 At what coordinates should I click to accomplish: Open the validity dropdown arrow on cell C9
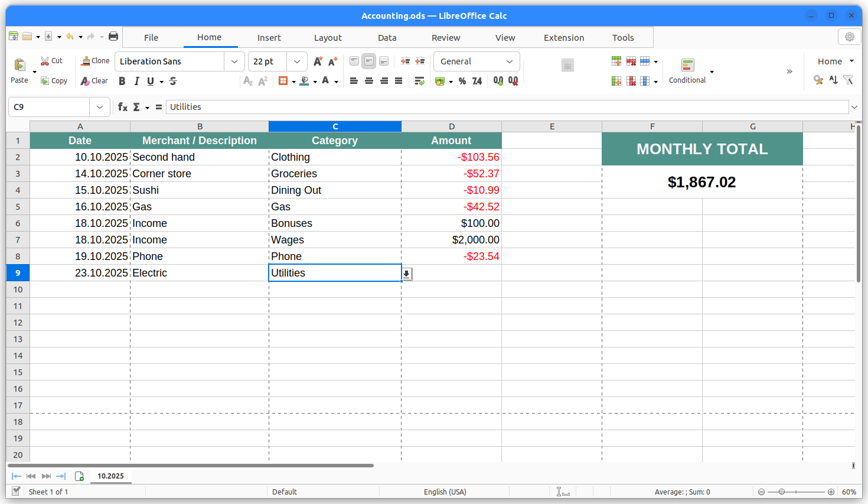407,274
